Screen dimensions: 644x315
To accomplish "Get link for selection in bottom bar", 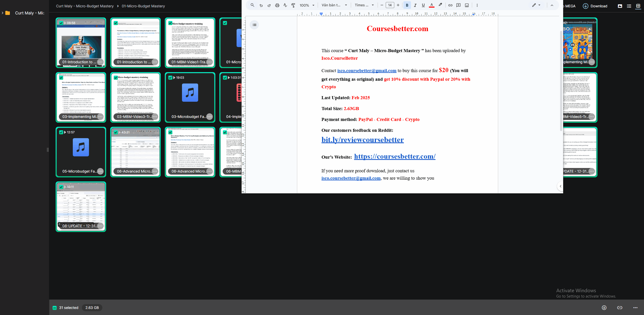I will pyautogui.click(x=620, y=308).
